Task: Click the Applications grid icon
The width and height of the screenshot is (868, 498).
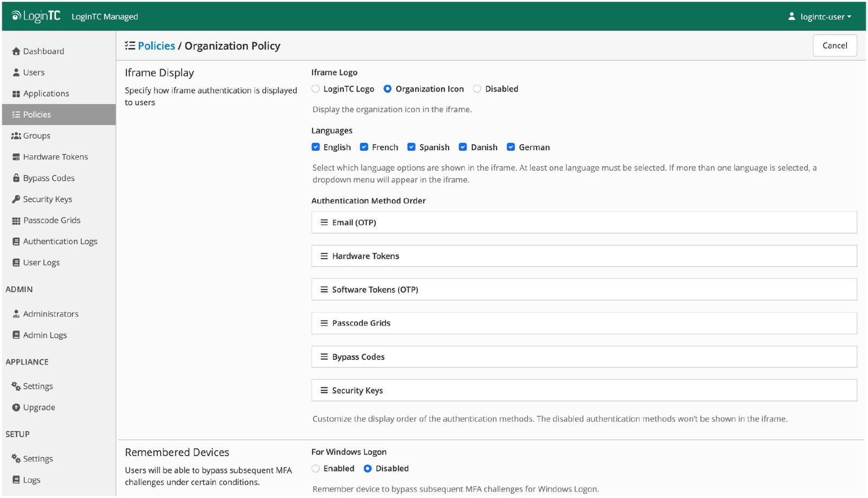Action: pyautogui.click(x=16, y=94)
